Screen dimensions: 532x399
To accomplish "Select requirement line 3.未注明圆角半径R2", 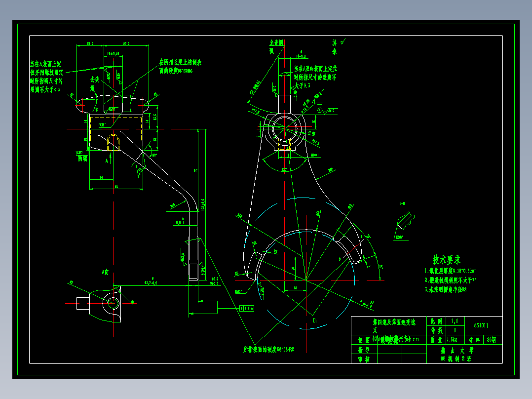I will pos(446,290).
